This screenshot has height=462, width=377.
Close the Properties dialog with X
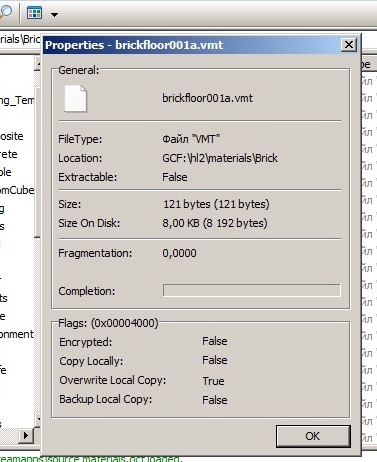coord(349,44)
